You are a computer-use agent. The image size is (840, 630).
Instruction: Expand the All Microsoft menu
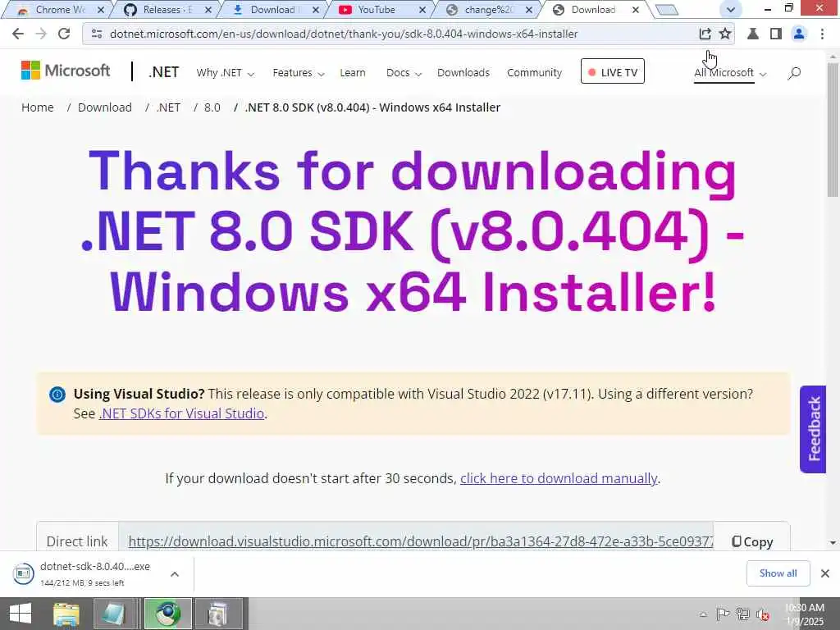tap(730, 73)
